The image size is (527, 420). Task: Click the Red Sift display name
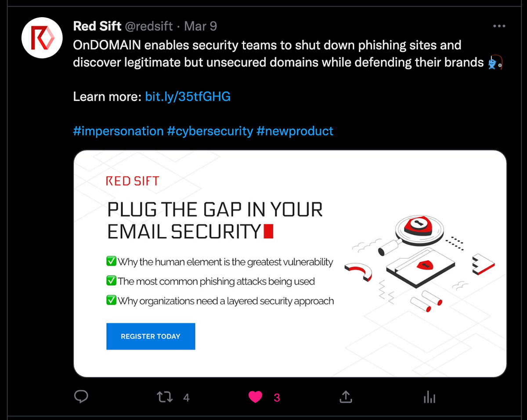tap(97, 26)
